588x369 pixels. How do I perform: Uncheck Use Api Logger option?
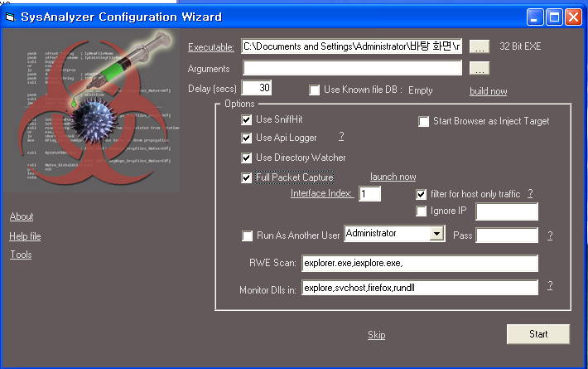click(246, 138)
